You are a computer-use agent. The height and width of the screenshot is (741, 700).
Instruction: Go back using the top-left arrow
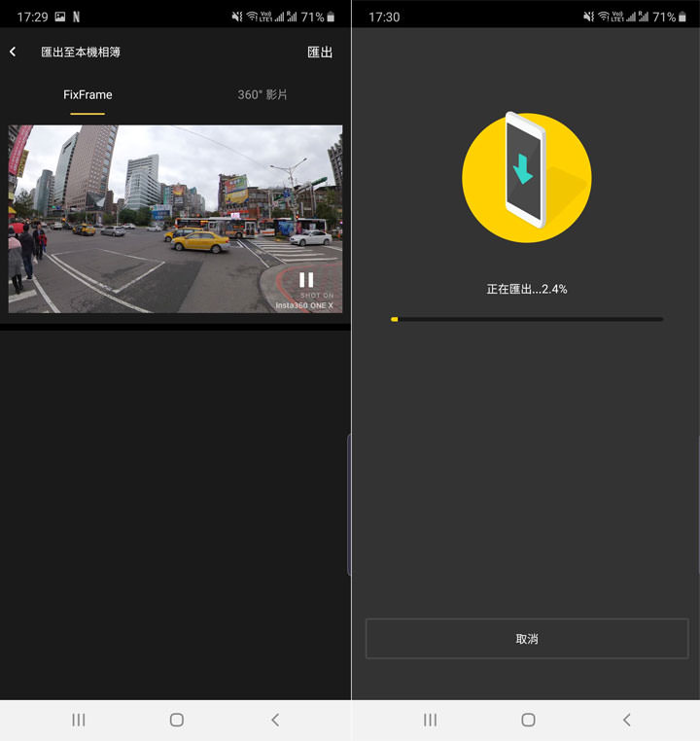coord(13,52)
